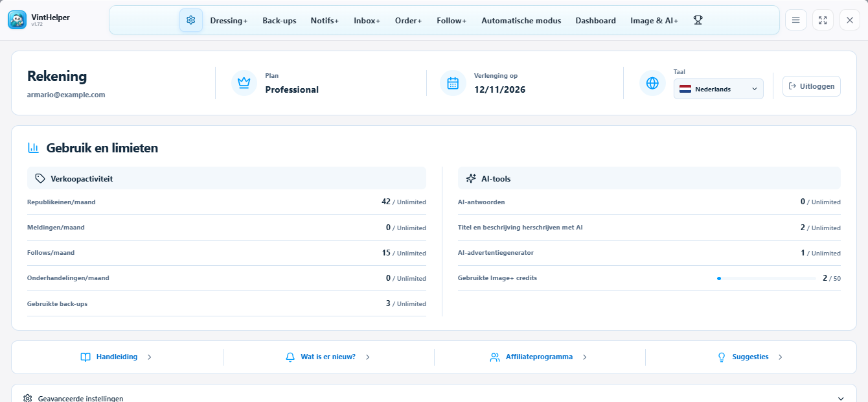
Task: Click the lightbulb icon beside Suggesties
Action: [722, 357]
